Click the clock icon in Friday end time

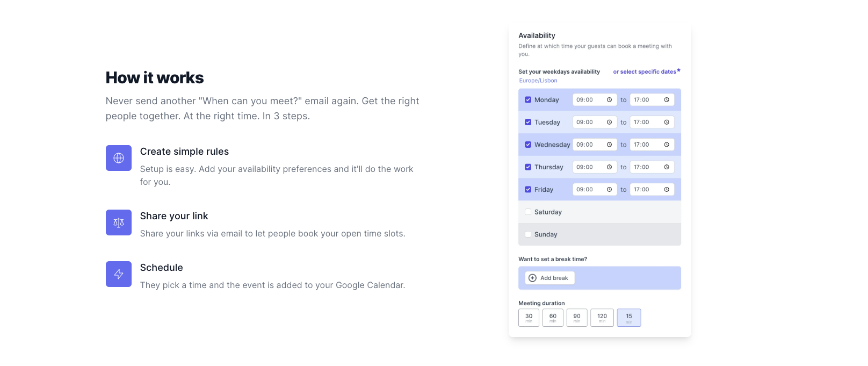pyautogui.click(x=667, y=190)
